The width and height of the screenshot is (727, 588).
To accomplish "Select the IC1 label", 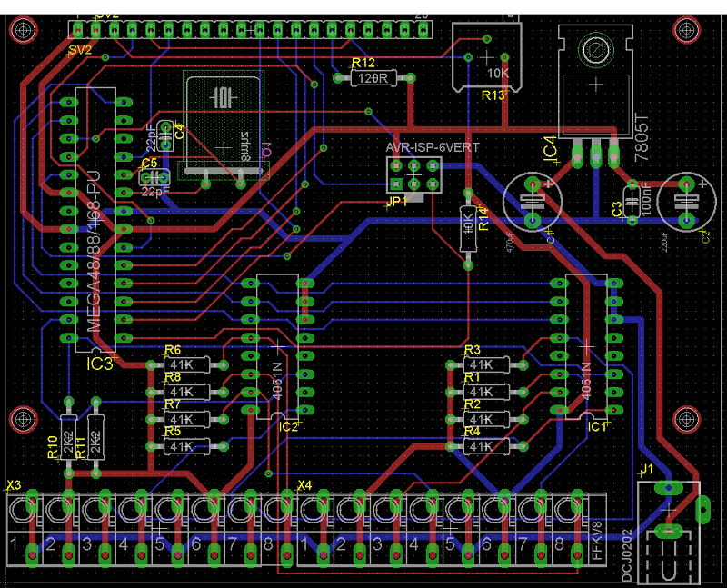I will [x=597, y=426].
